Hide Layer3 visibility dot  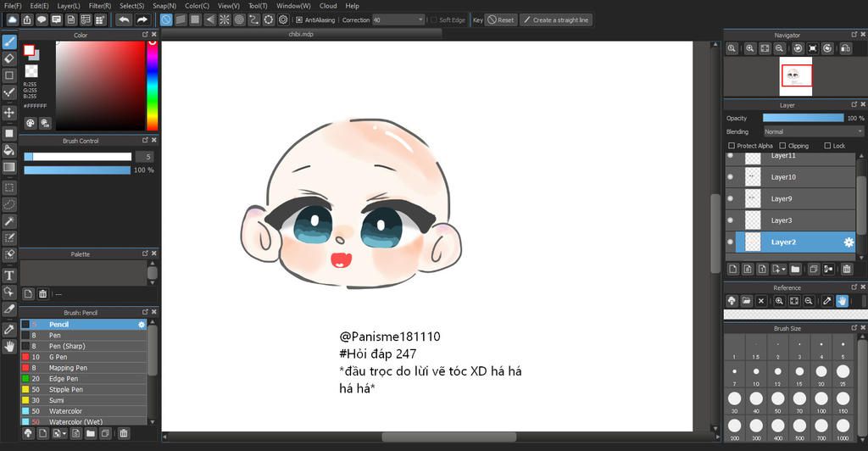730,220
